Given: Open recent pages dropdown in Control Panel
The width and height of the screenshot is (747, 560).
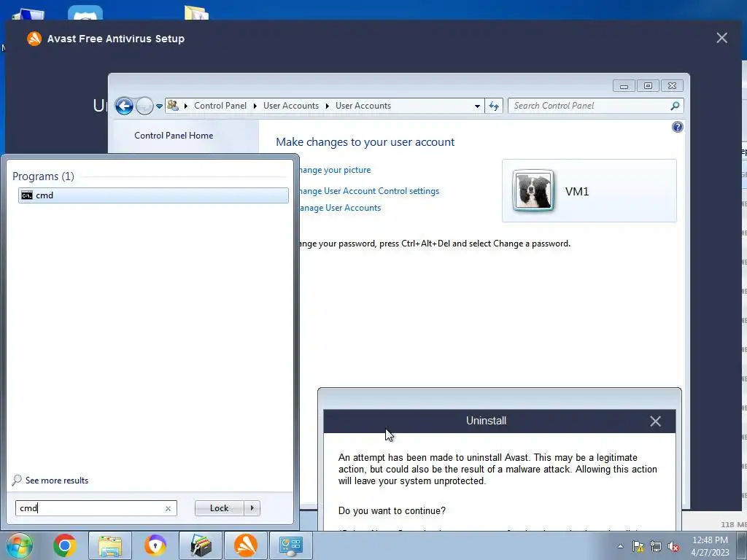Looking at the screenshot, I should pyautogui.click(x=159, y=106).
